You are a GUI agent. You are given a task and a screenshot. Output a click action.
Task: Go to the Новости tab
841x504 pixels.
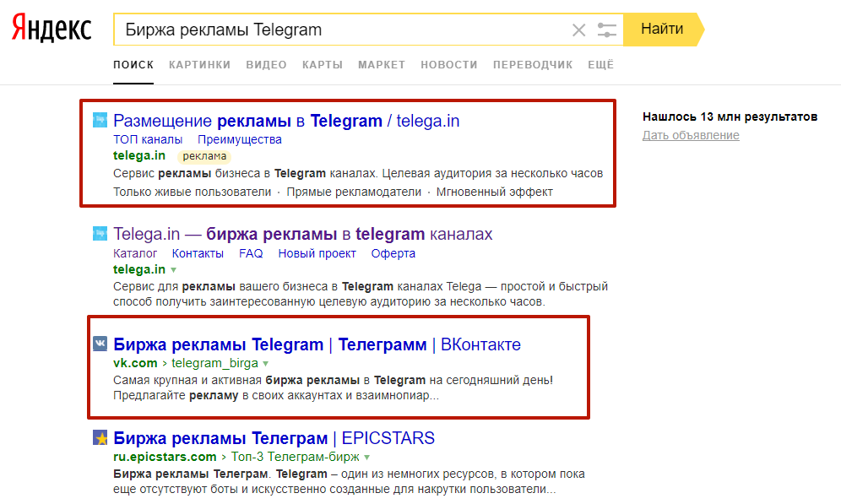pyautogui.click(x=448, y=65)
